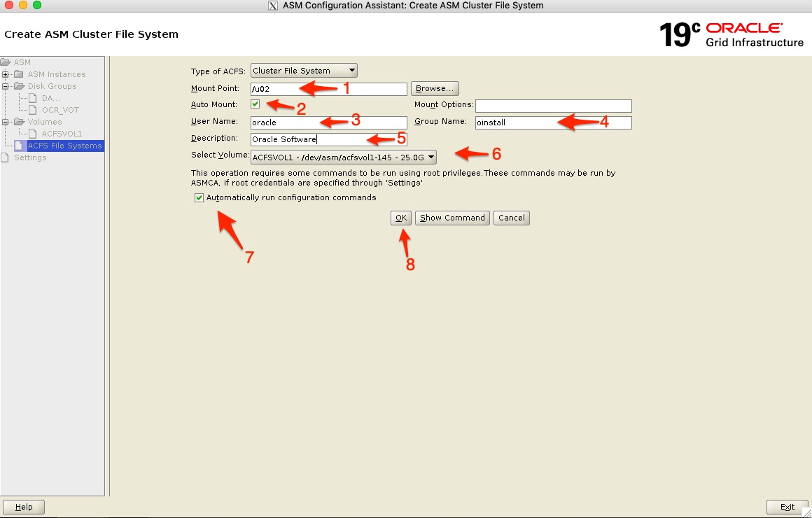This screenshot has width=812, height=518.
Task: Click the Description input field
Action: click(329, 139)
